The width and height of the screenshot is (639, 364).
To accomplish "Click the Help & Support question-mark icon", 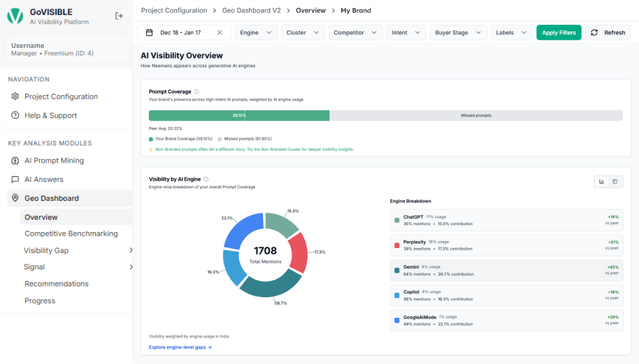I will click(x=14, y=115).
